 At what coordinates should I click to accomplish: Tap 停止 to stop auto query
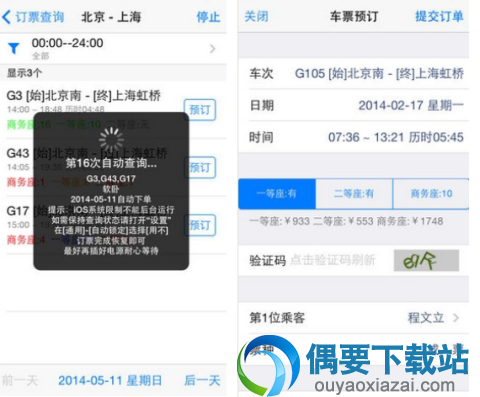coord(208,17)
